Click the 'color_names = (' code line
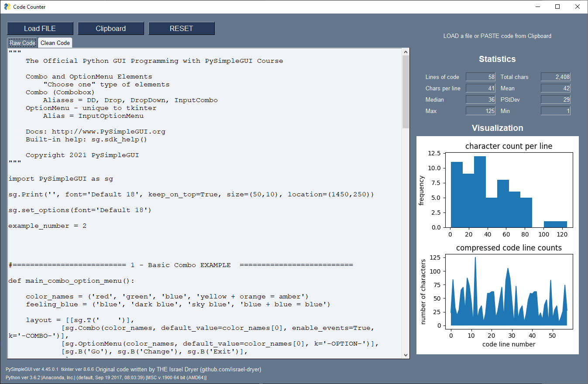The image size is (588, 384). coord(168,296)
